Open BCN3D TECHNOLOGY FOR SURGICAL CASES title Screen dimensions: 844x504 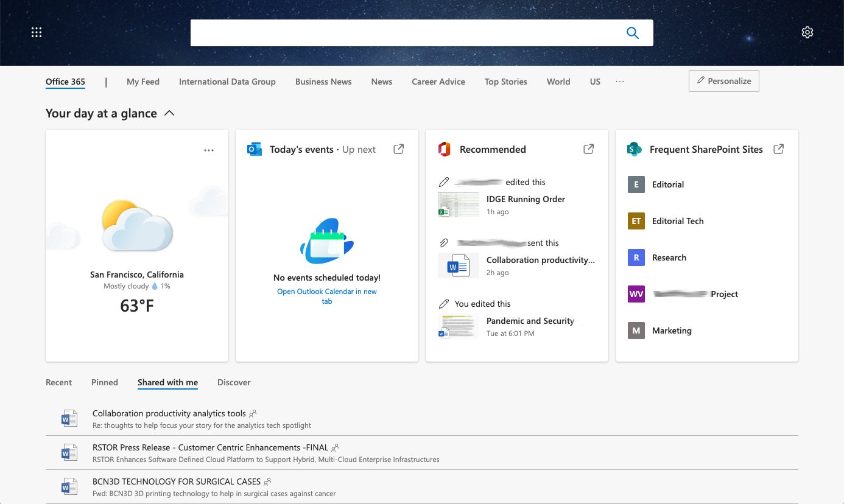[x=177, y=481]
